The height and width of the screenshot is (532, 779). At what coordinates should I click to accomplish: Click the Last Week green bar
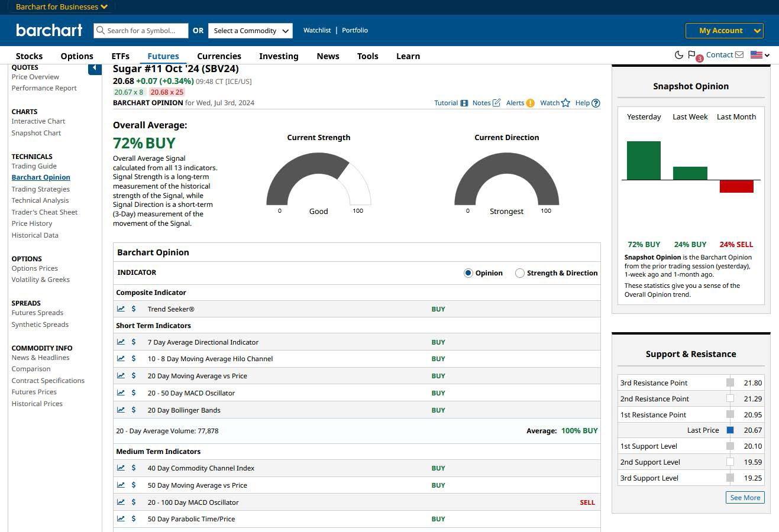tap(690, 173)
